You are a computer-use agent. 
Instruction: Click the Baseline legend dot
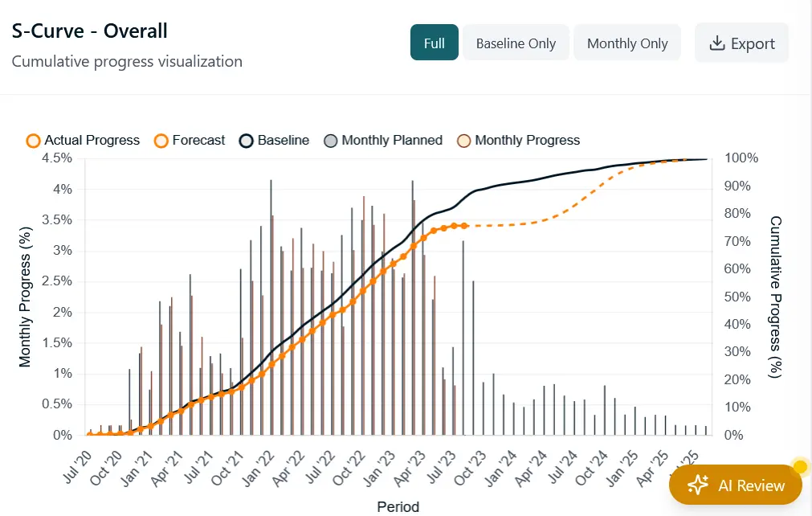[x=246, y=140]
